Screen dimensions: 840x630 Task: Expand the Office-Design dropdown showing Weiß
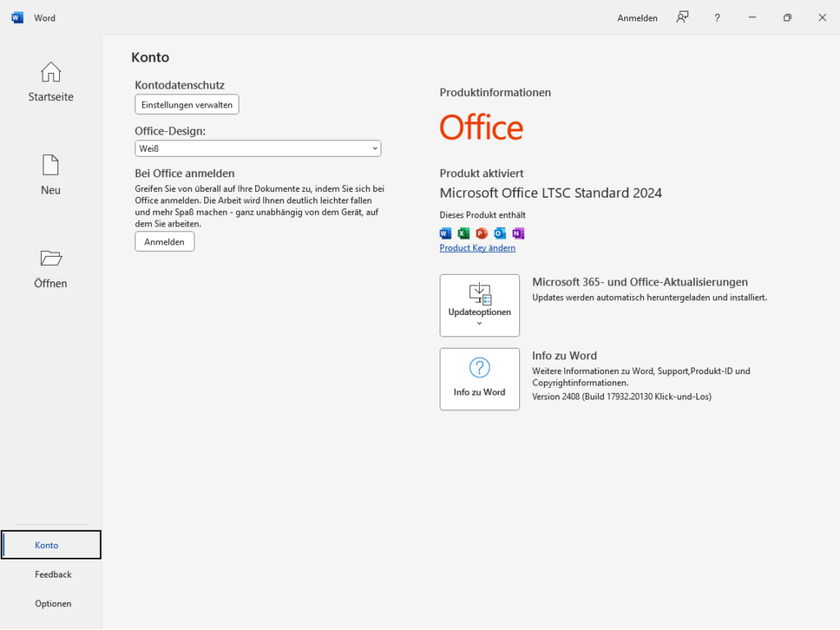258,148
